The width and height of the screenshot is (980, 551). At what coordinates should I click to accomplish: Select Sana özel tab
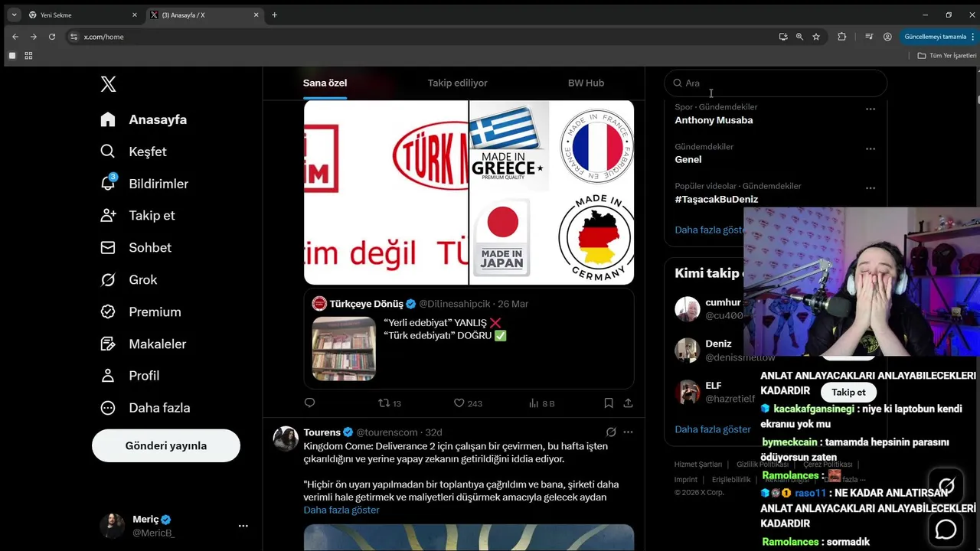(x=325, y=83)
